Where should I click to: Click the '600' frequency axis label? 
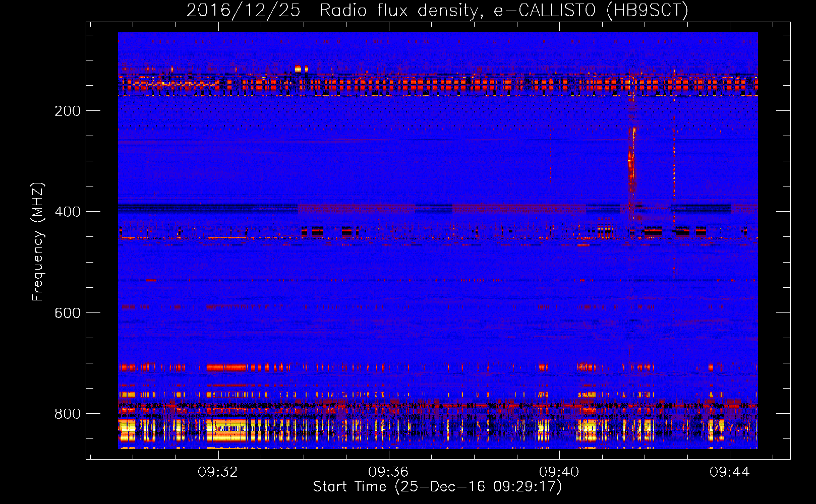[68, 313]
